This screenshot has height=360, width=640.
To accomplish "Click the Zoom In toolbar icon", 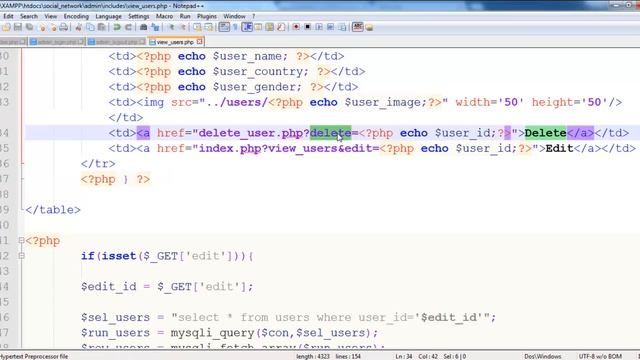I will pyautogui.click(x=171, y=27).
